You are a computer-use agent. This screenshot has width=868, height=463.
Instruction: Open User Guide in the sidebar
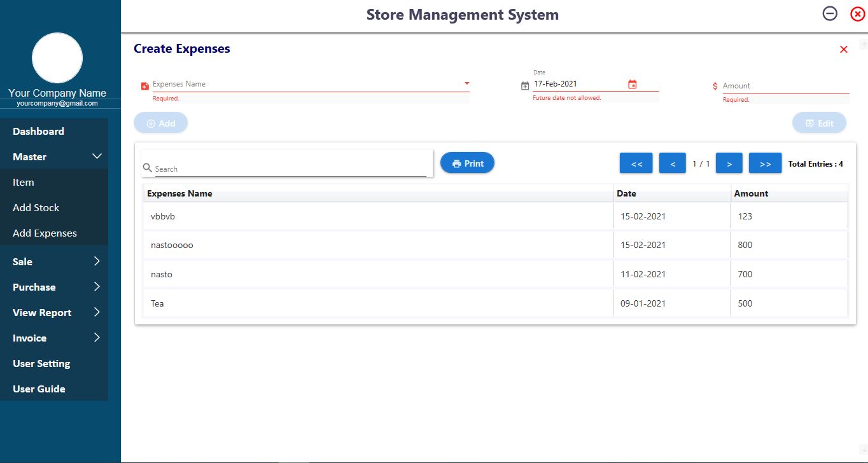click(x=54, y=389)
